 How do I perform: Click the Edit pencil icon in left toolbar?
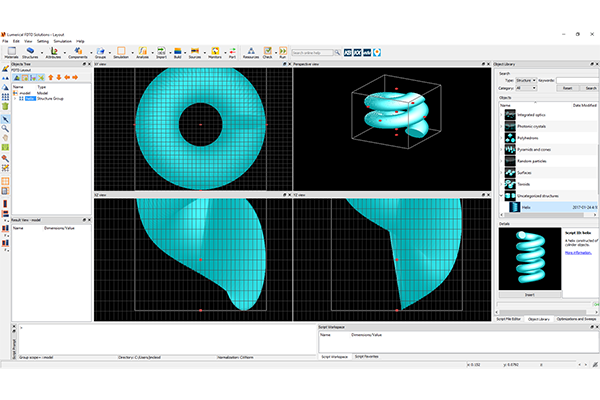(x=5, y=69)
